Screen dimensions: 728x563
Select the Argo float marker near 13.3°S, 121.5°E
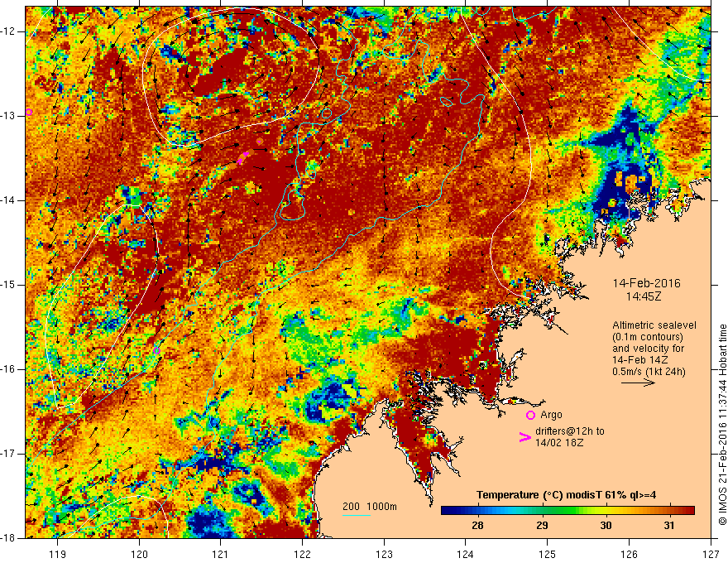pyautogui.click(x=260, y=142)
